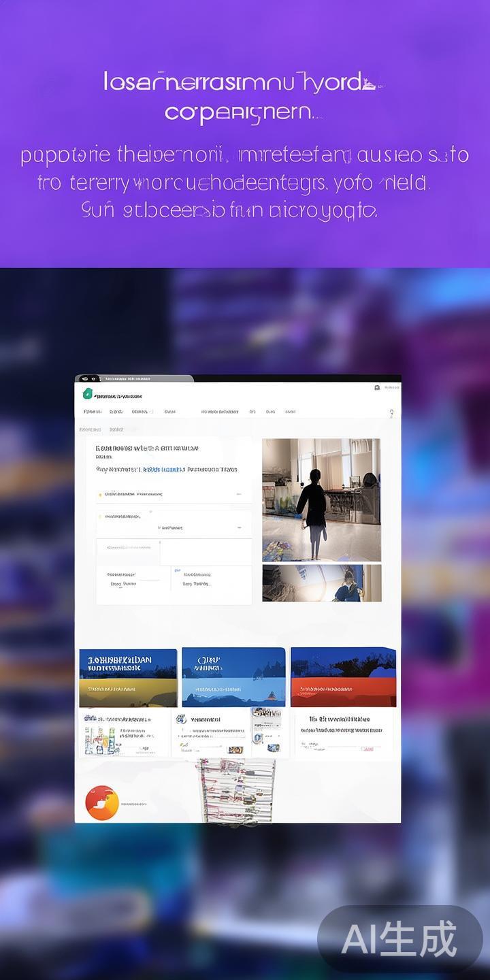Click the AI生成 badge in the corner
The image size is (490, 980).
pos(399,941)
